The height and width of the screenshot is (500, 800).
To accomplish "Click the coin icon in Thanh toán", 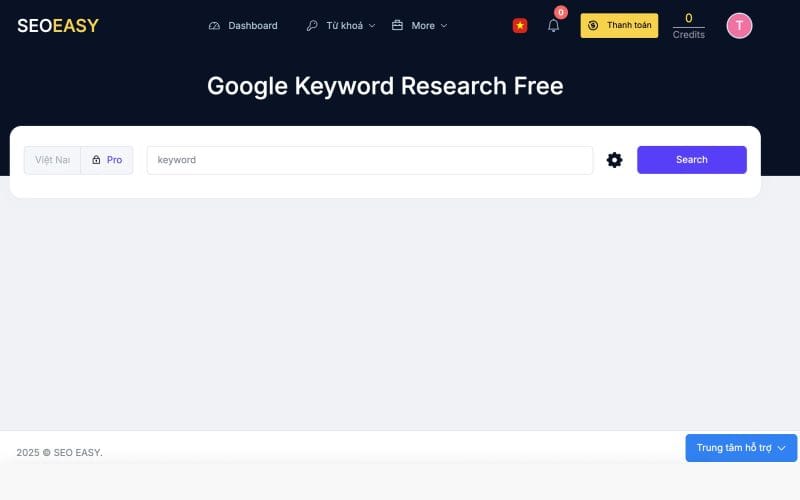I will tap(593, 26).
